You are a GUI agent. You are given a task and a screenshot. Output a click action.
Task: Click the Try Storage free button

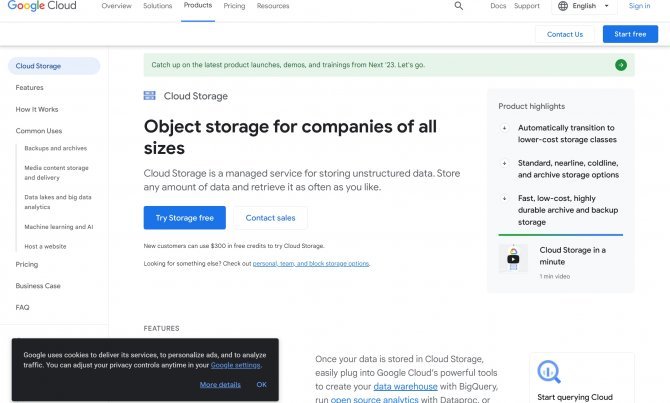pos(185,218)
